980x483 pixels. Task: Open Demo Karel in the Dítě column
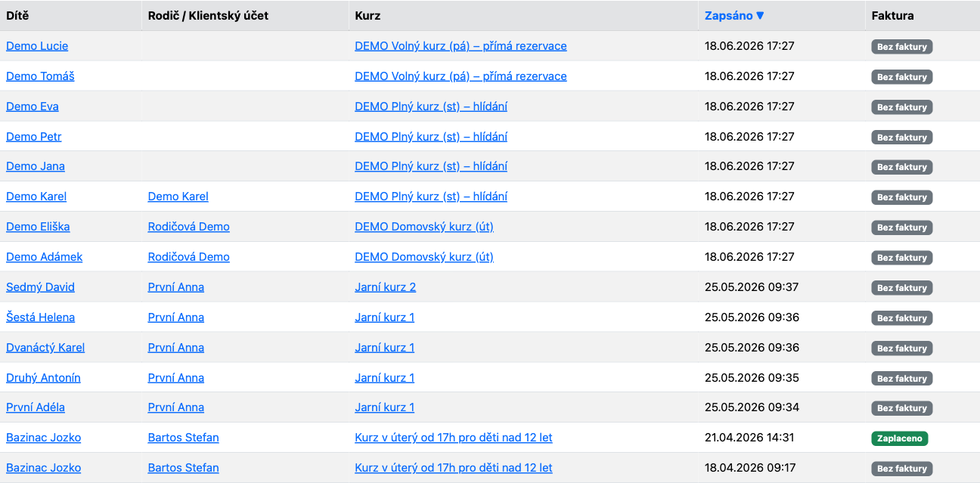pyautogui.click(x=36, y=197)
